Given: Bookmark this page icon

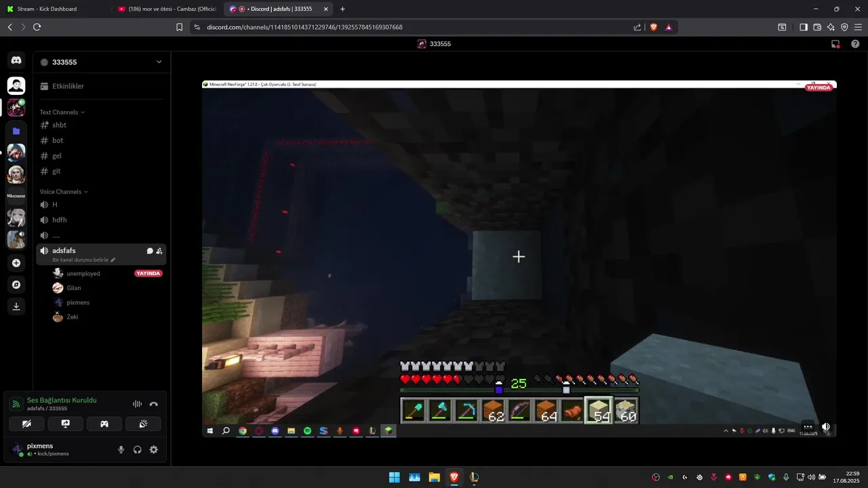Looking at the screenshot, I should coord(179,27).
